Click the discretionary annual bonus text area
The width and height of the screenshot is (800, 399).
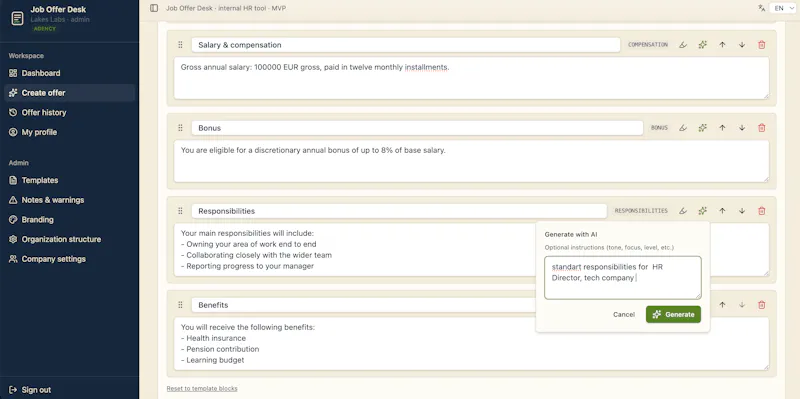(471, 161)
